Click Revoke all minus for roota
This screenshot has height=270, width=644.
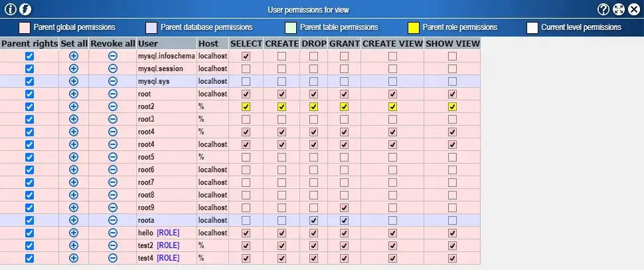click(113, 220)
